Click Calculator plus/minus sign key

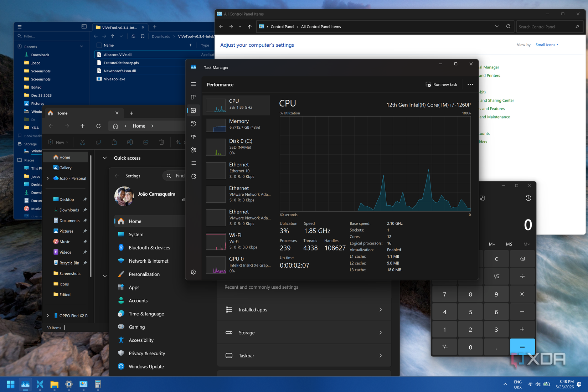[444, 347]
